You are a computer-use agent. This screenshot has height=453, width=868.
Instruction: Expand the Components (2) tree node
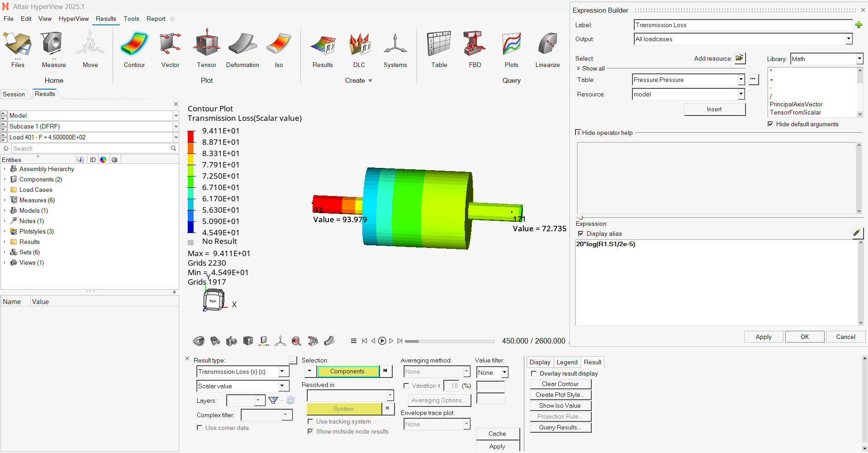click(x=5, y=179)
